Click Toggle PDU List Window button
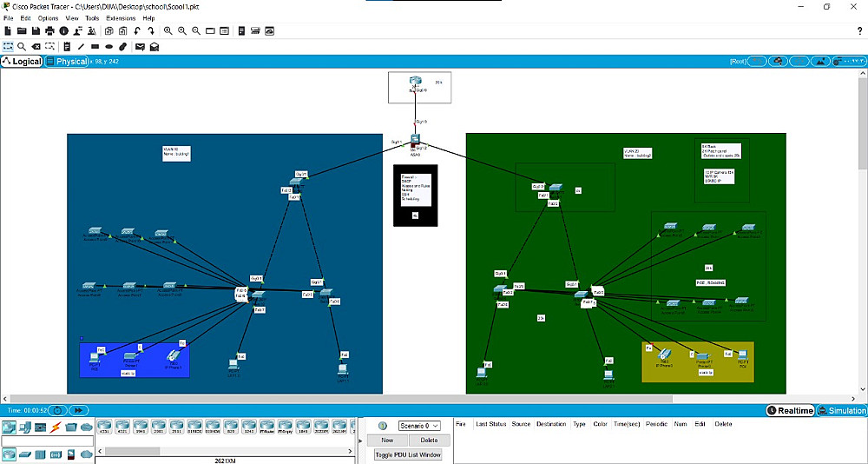868x464 pixels. (x=409, y=454)
